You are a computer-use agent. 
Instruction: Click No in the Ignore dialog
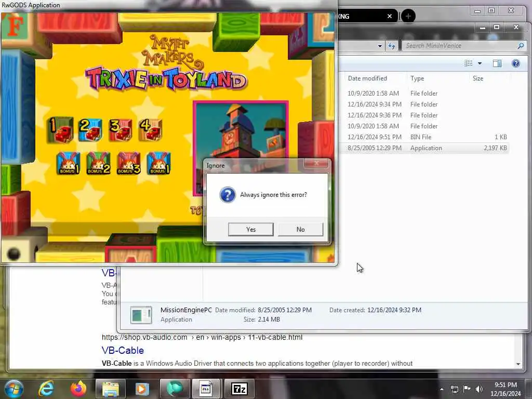301,229
